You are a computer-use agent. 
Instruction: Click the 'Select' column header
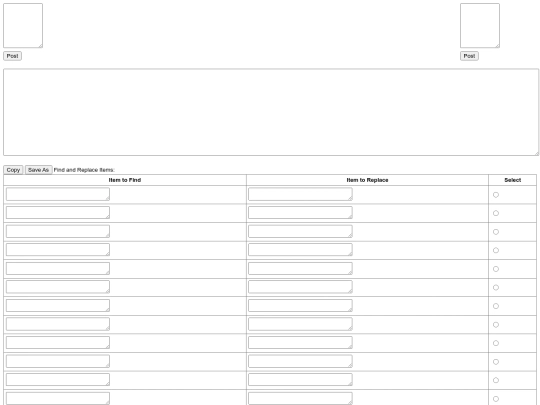pyautogui.click(x=512, y=180)
